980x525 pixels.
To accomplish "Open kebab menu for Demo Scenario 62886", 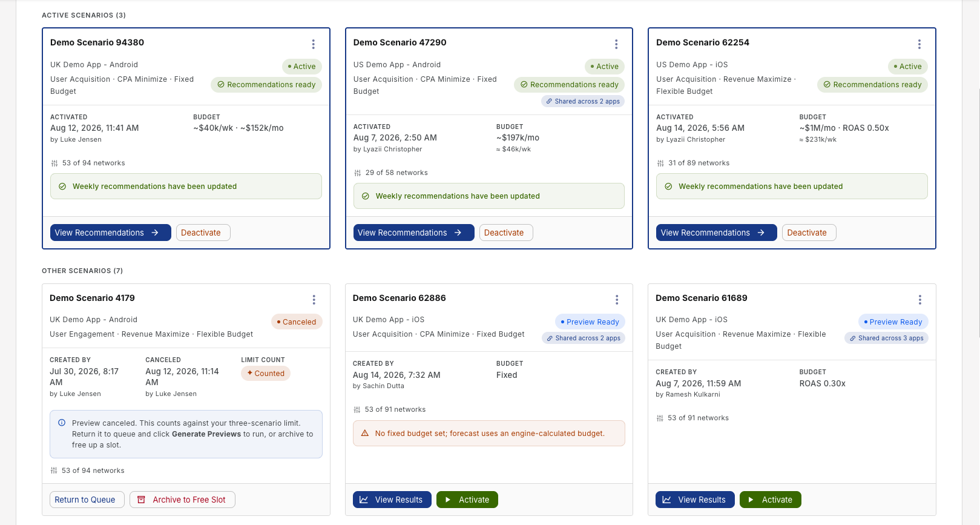I will coord(617,300).
